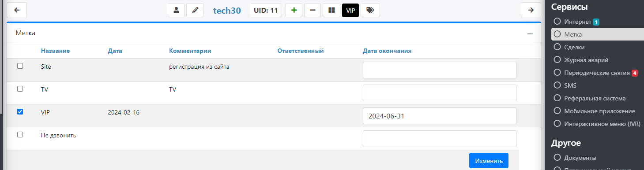Click the pencil edit icon
Viewport: 644px width, 170px height.
click(195, 10)
